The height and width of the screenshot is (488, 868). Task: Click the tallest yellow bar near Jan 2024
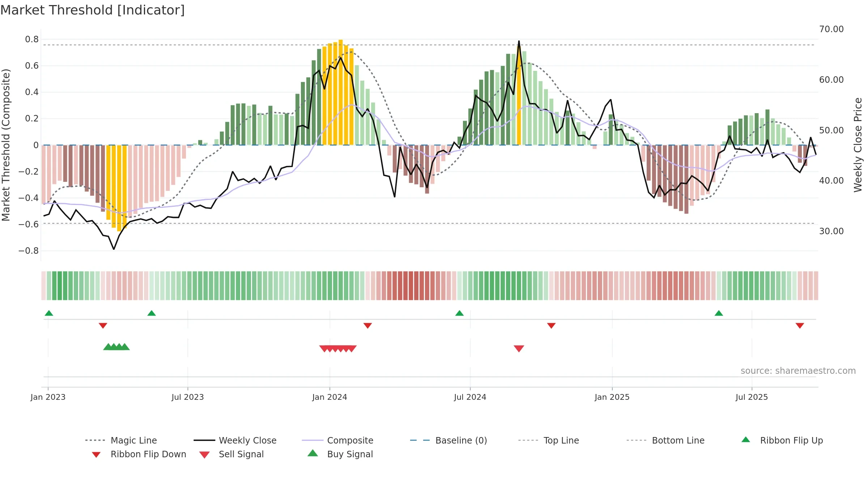[x=341, y=92]
